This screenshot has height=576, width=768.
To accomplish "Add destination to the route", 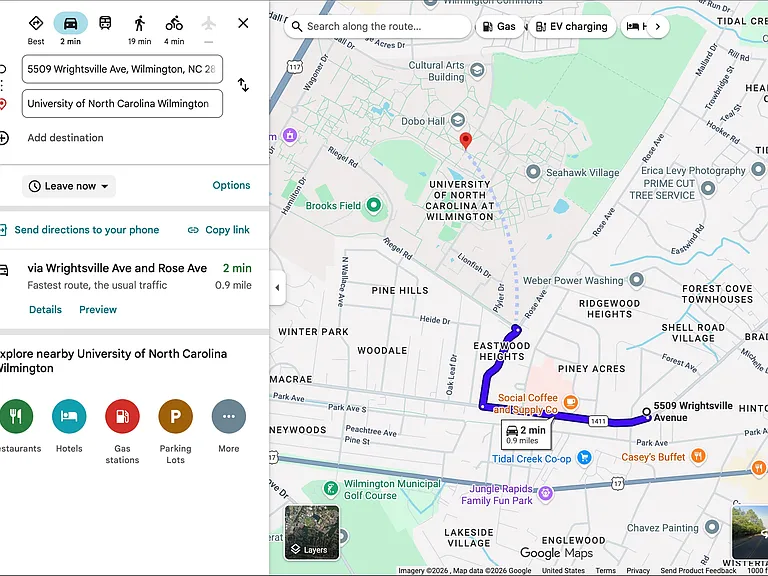I will (x=65, y=138).
